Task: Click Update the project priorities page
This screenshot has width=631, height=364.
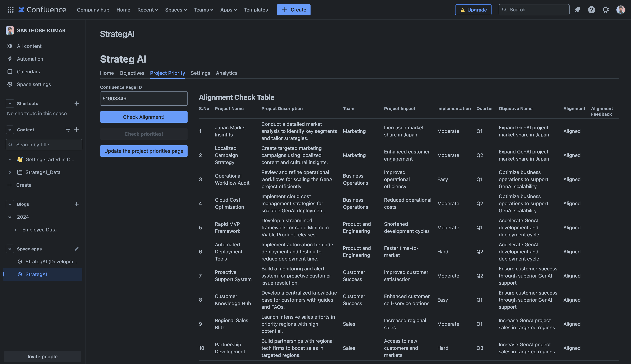Action: [144, 151]
